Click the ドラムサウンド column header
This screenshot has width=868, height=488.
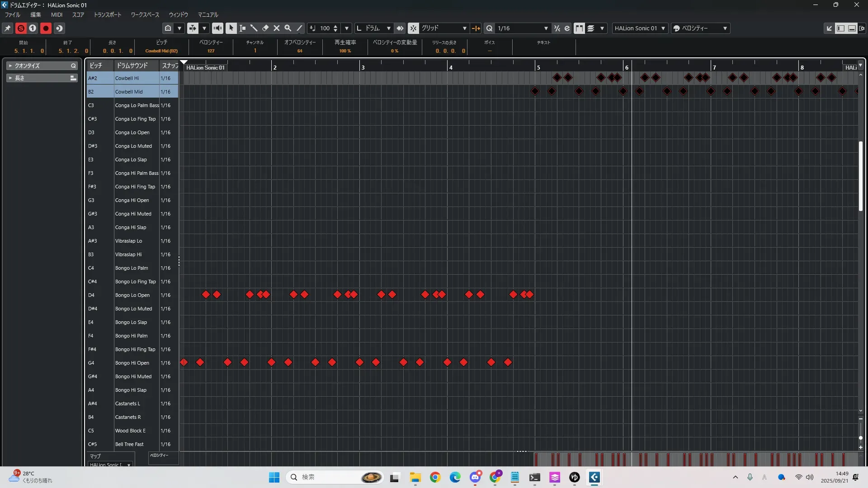click(x=132, y=66)
